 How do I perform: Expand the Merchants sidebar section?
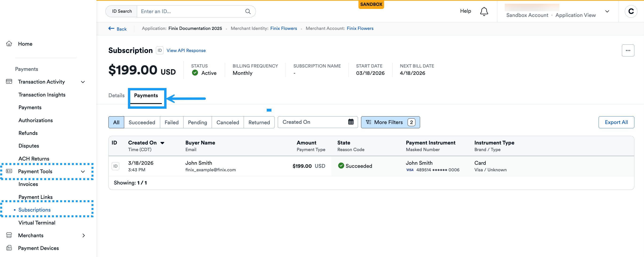[x=83, y=235]
